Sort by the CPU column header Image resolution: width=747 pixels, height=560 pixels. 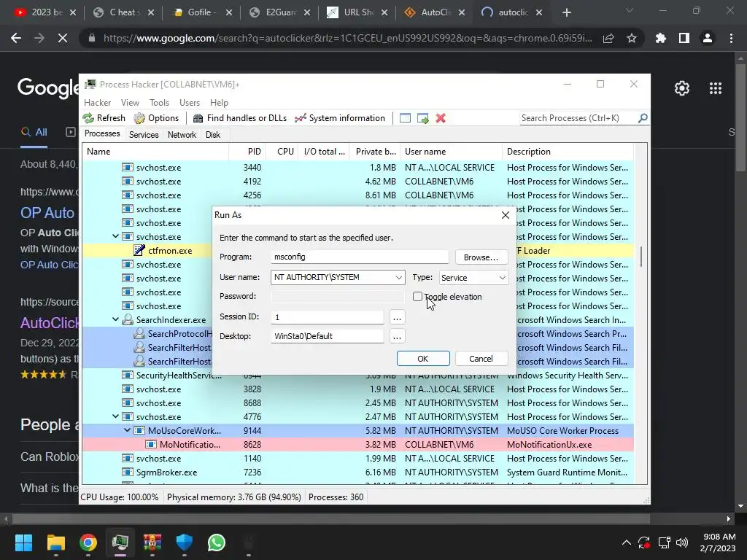[282, 152]
